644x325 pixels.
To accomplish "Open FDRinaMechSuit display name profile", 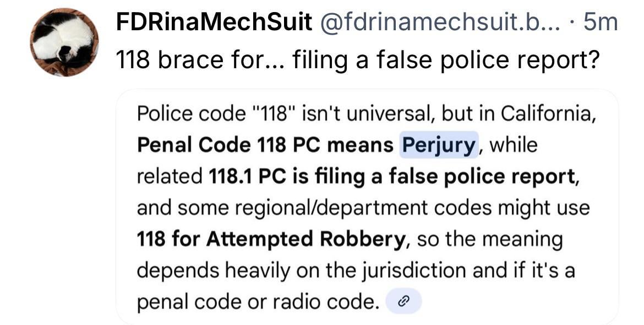I will point(214,23).
